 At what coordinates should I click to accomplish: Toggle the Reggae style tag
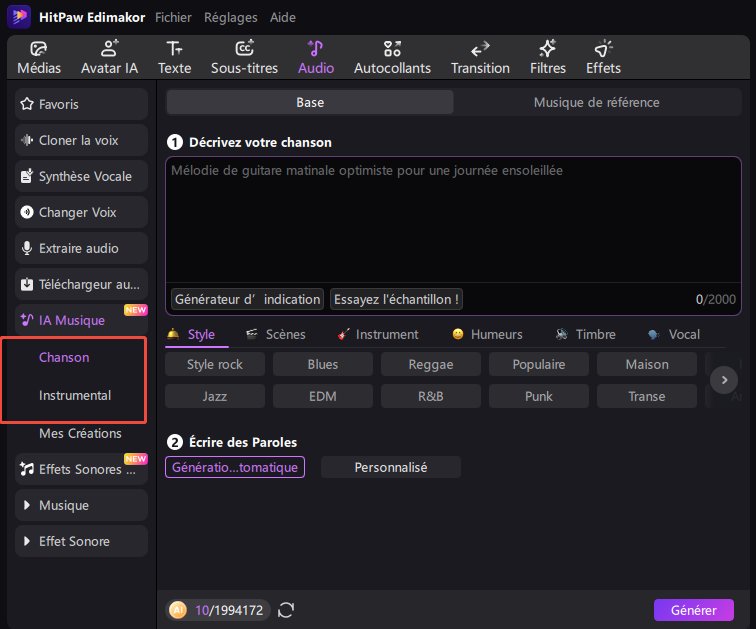[x=431, y=364]
